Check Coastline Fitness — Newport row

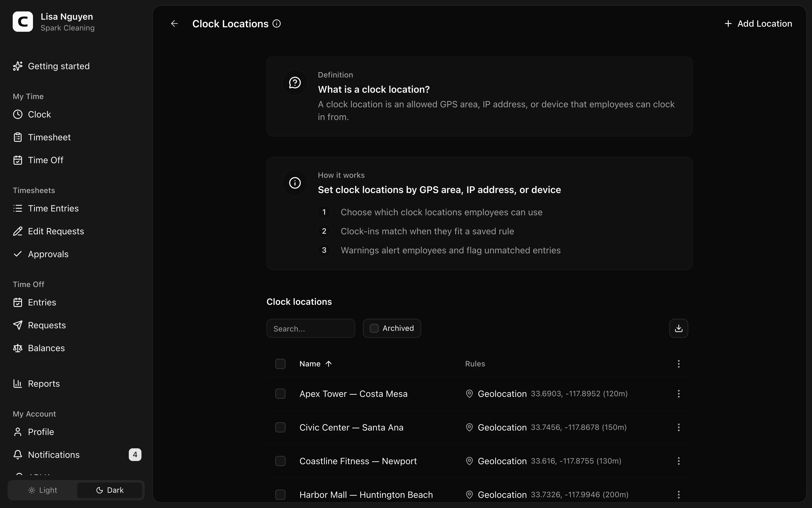tap(280, 461)
